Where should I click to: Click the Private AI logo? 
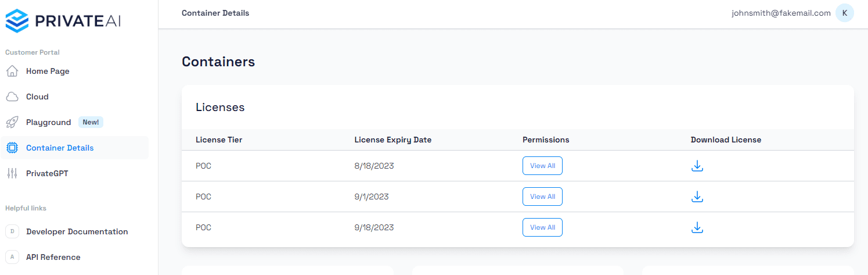[63, 21]
